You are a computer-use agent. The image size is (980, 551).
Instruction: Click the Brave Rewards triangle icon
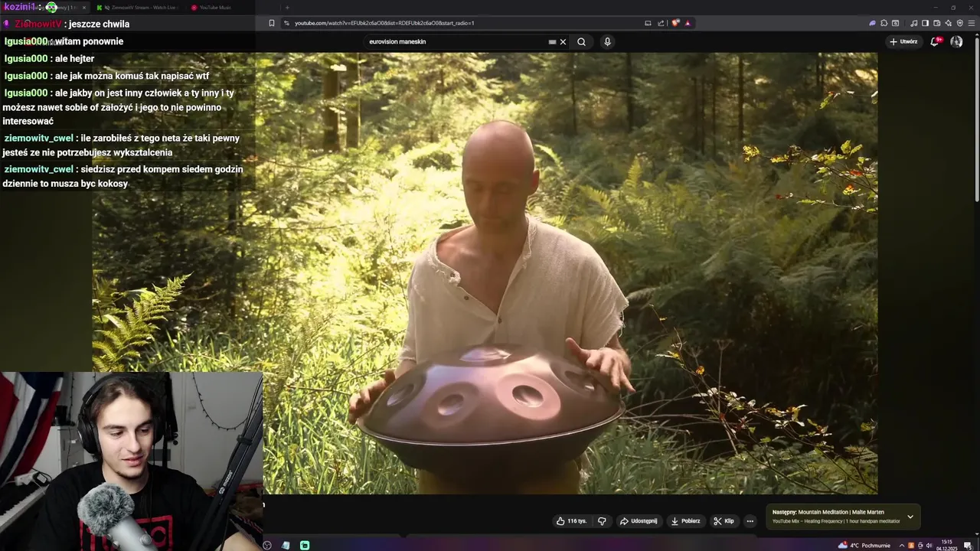pos(688,23)
